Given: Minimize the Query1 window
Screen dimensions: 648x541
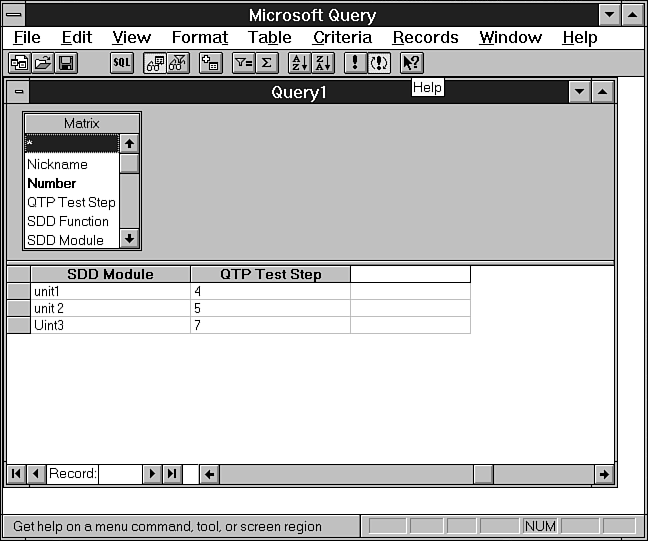Looking at the screenshot, I should 579,92.
